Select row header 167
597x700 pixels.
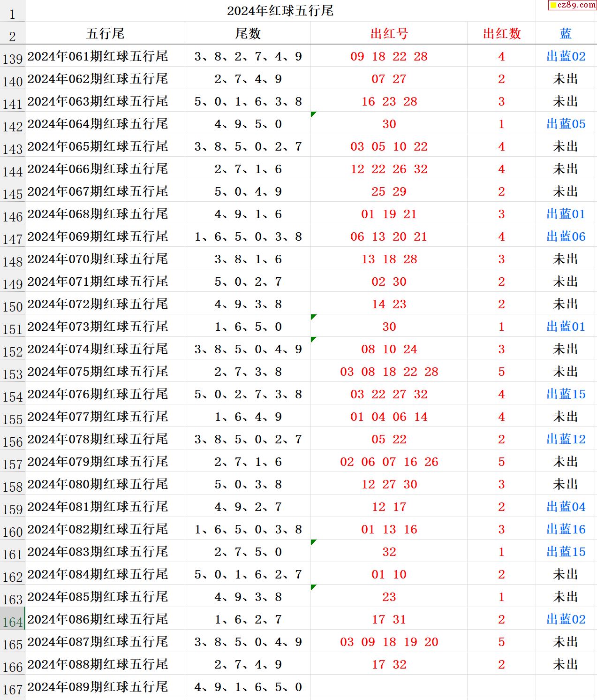pyautogui.click(x=12, y=687)
